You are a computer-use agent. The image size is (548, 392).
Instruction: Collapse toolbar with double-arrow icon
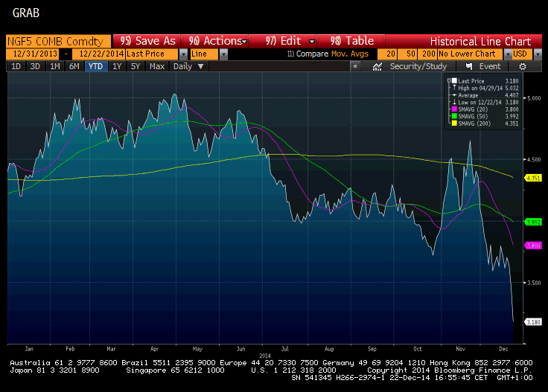tap(355, 66)
